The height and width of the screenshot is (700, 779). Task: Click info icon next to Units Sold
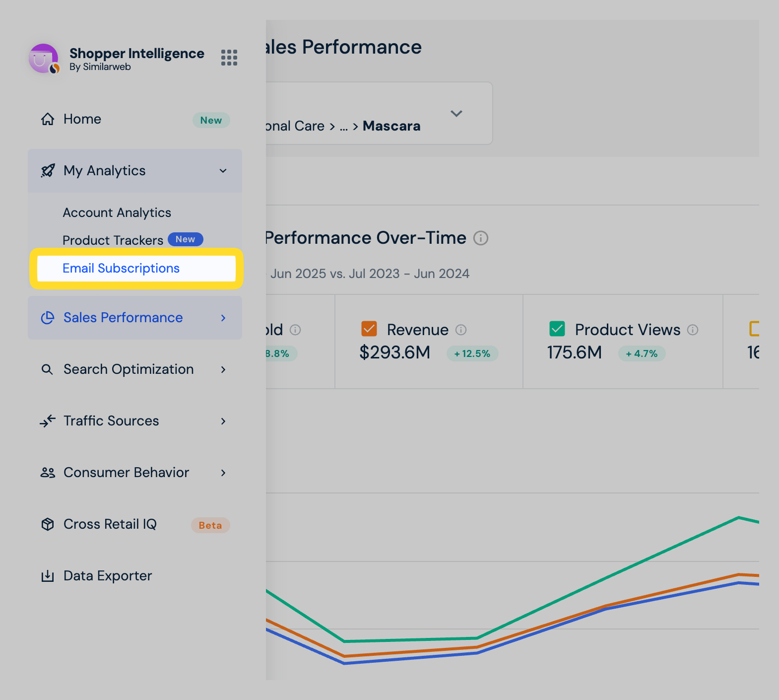[x=295, y=330]
